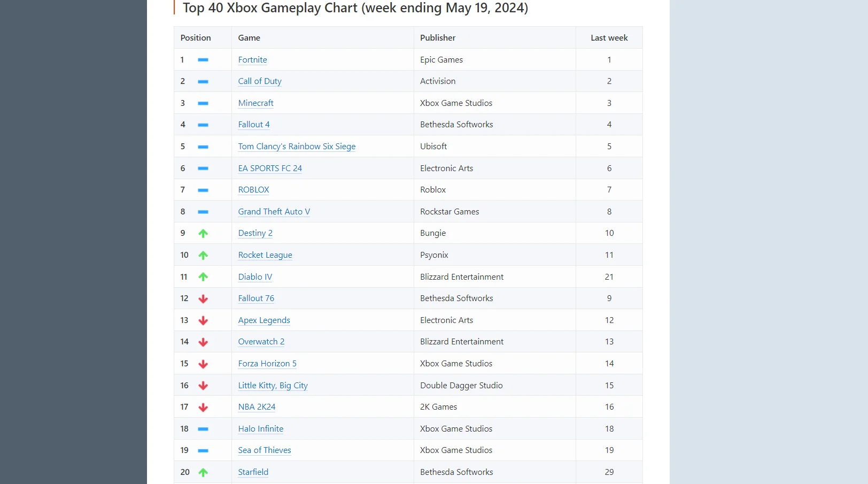Click the Last week column header

coord(609,38)
